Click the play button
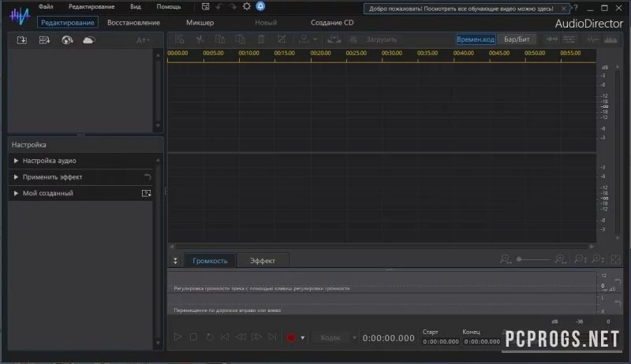The image size is (631, 364). pyautogui.click(x=177, y=336)
